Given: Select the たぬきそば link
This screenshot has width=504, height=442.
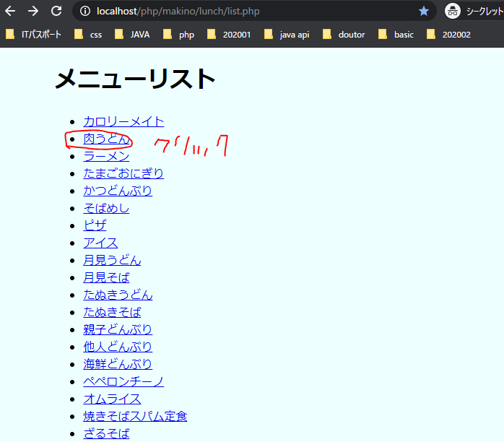Looking at the screenshot, I should [112, 313].
